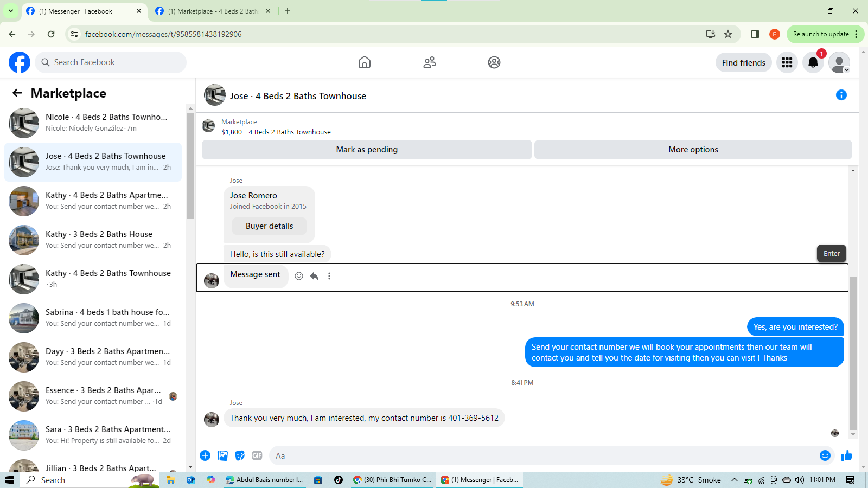This screenshot has height=488, width=868.
Task: Click Jose's avatar in conversation header
Action: tap(215, 95)
